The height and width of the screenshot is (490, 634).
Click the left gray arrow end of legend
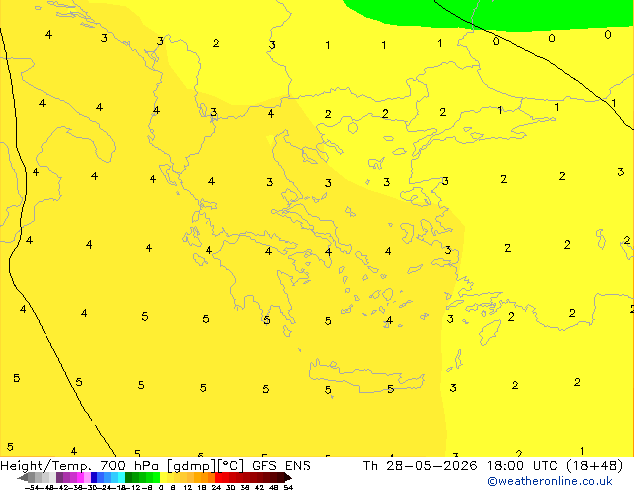[22, 477]
